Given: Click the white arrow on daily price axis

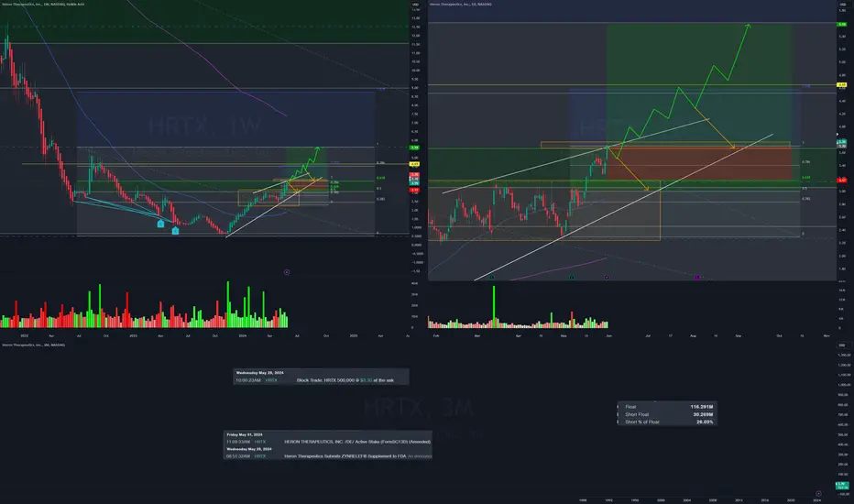Looking at the screenshot, I should (x=838, y=134).
